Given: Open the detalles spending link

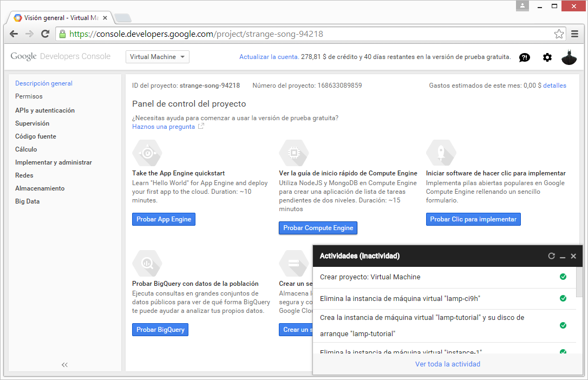Looking at the screenshot, I should (x=554, y=86).
